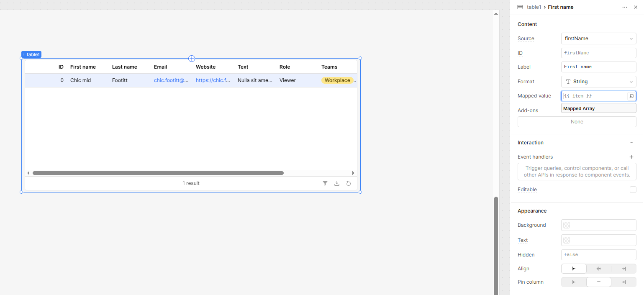The width and height of the screenshot is (644, 295).
Task: Focus the Hidden field showing false
Action: 599,255
